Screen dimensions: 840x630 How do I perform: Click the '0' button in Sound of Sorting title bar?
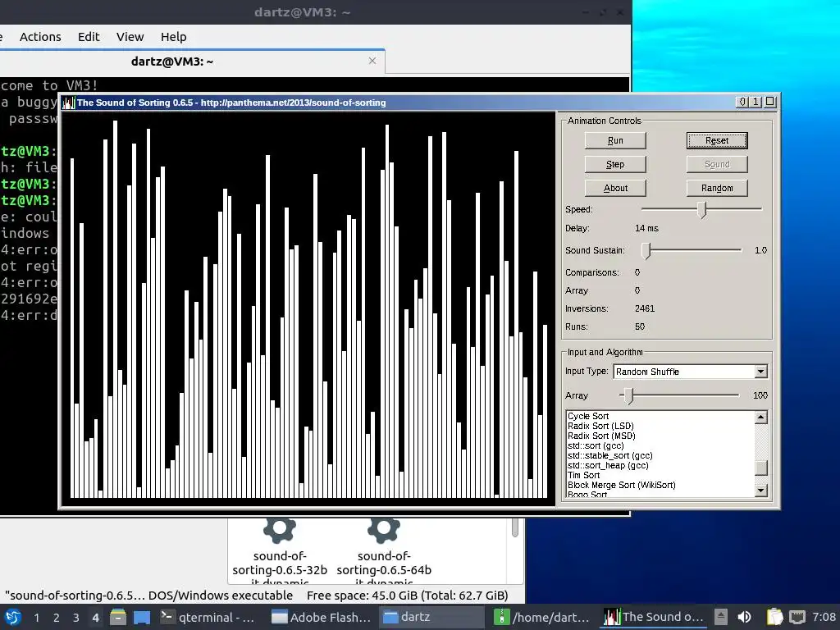[x=742, y=102]
